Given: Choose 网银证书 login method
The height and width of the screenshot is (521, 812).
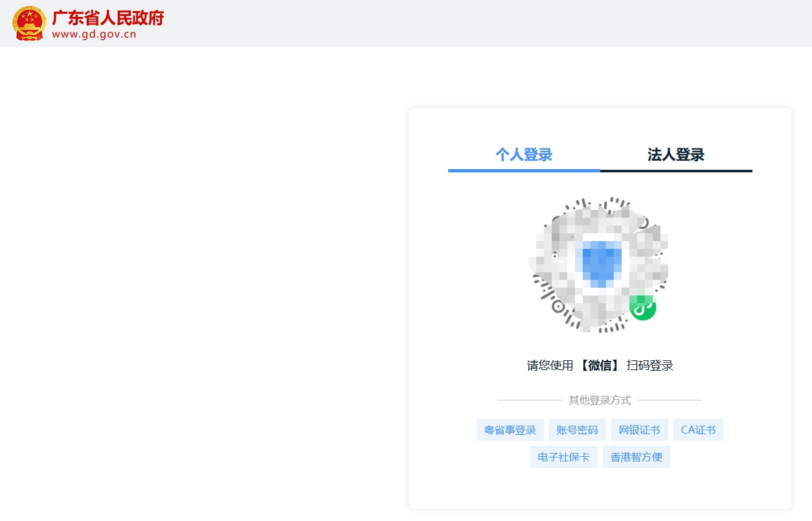Looking at the screenshot, I should [640, 430].
